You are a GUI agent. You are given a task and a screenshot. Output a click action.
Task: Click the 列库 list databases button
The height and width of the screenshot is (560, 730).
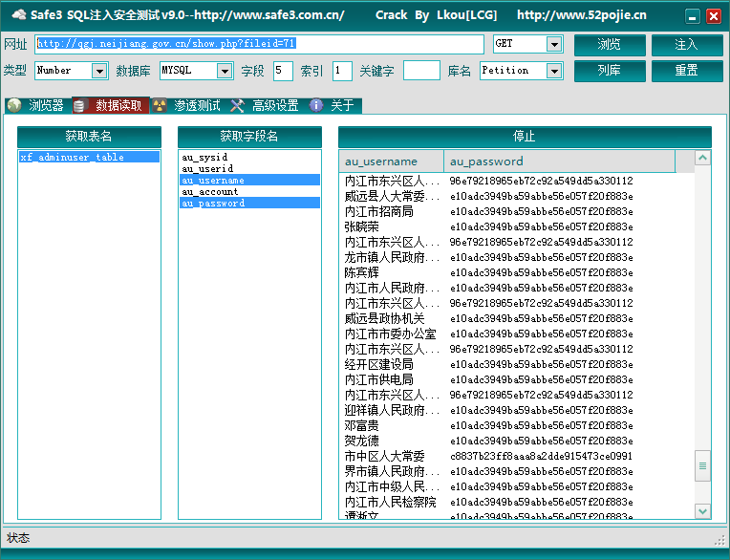(x=610, y=71)
